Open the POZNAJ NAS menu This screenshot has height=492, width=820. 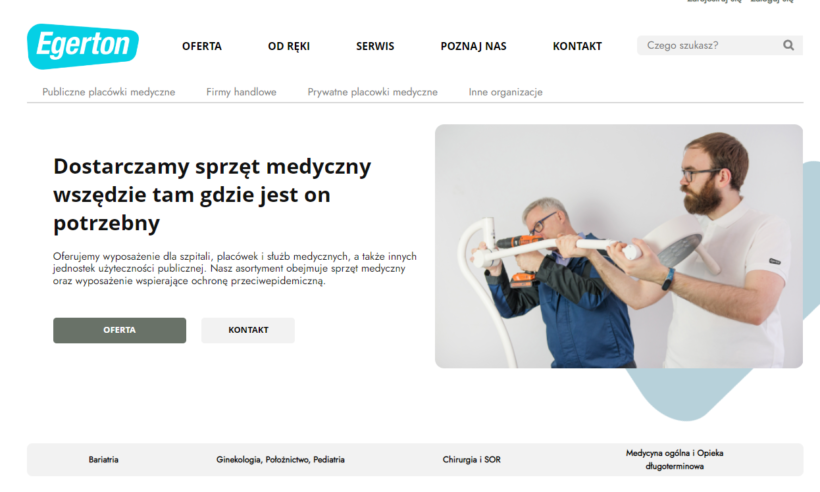[x=473, y=46]
